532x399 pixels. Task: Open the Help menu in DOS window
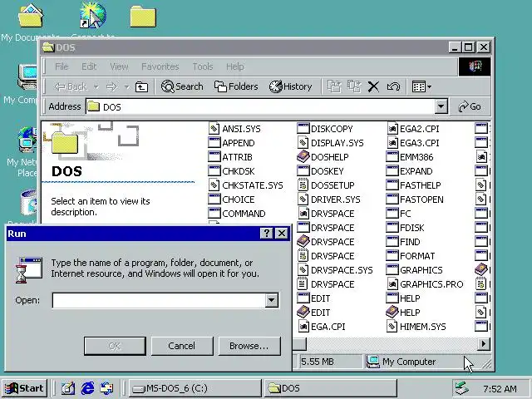click(234, 66)
